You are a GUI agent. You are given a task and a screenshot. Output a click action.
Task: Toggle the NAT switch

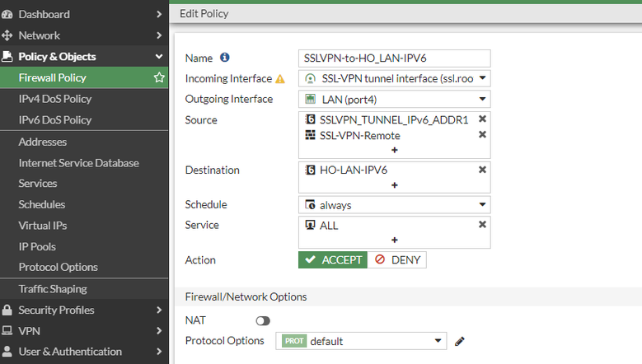(263, 320)
